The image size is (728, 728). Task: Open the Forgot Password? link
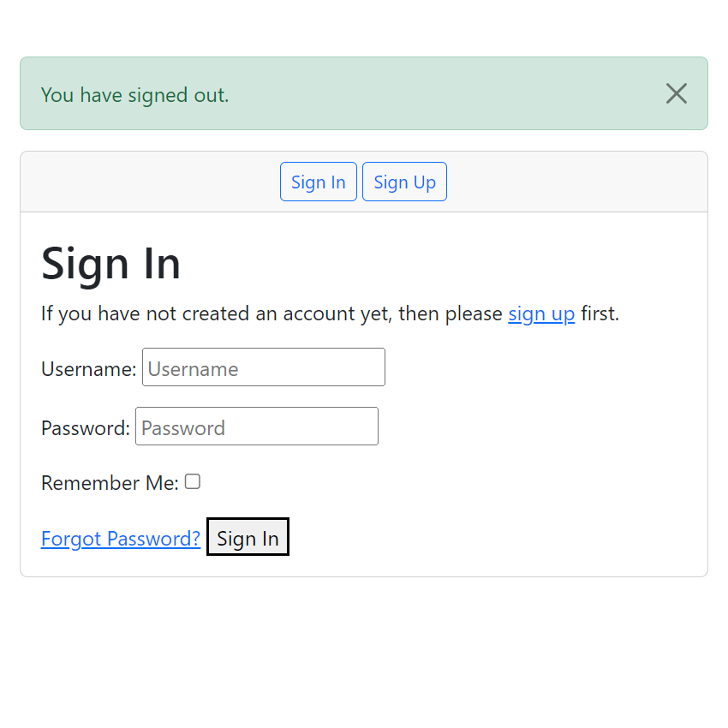coord(121,539)
